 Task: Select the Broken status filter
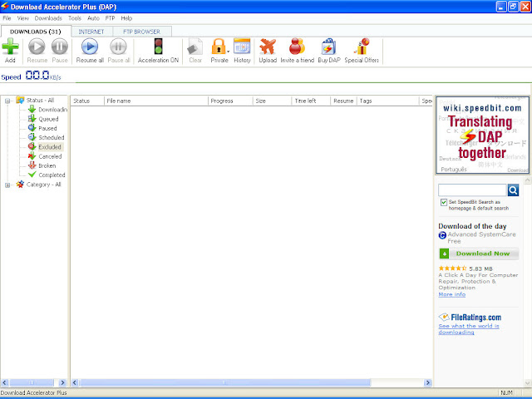[47, 165]
